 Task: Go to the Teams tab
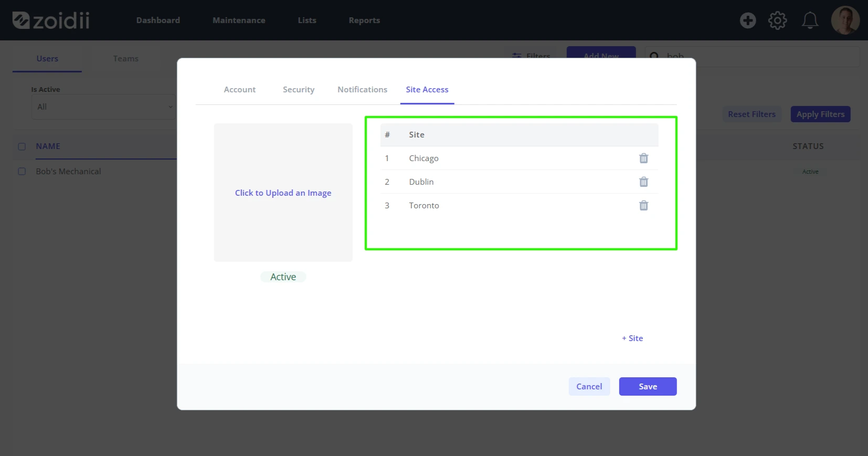(x=126, y=59)
